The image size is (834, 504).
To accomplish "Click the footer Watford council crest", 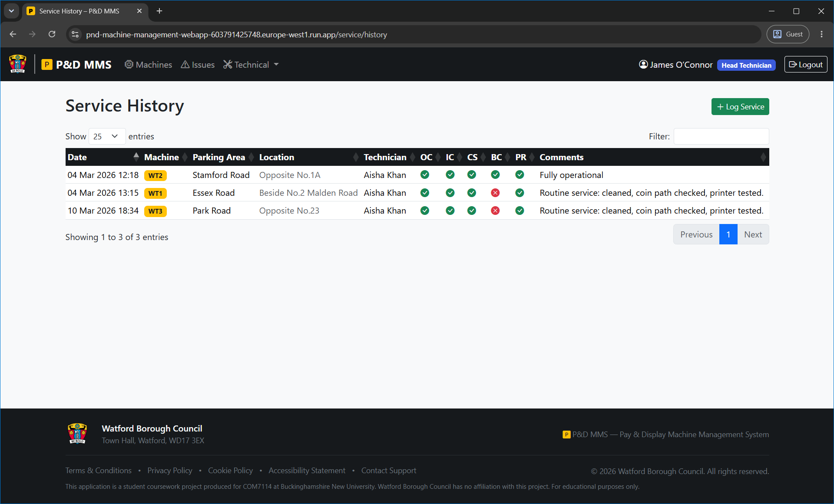I will [77, 434].
